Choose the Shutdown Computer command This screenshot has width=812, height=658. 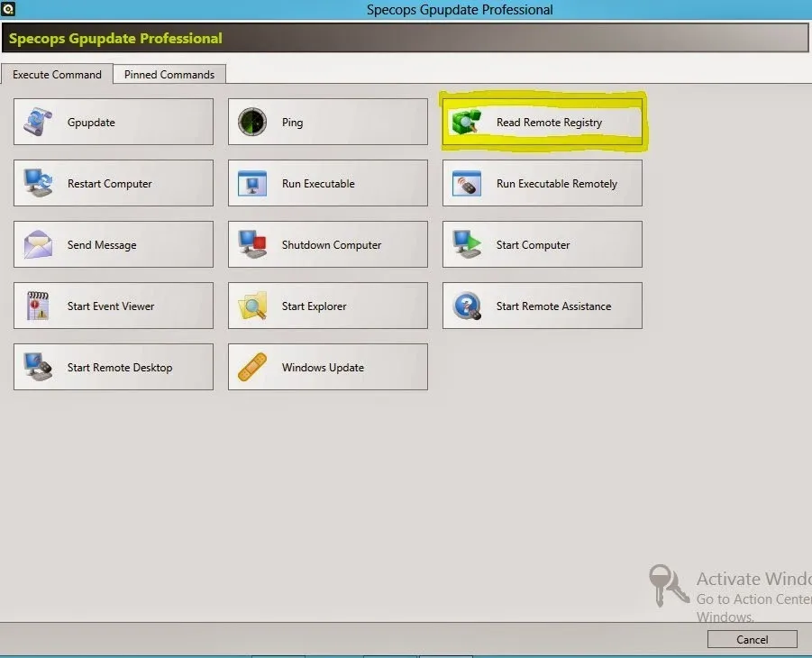tap(328, 244)
